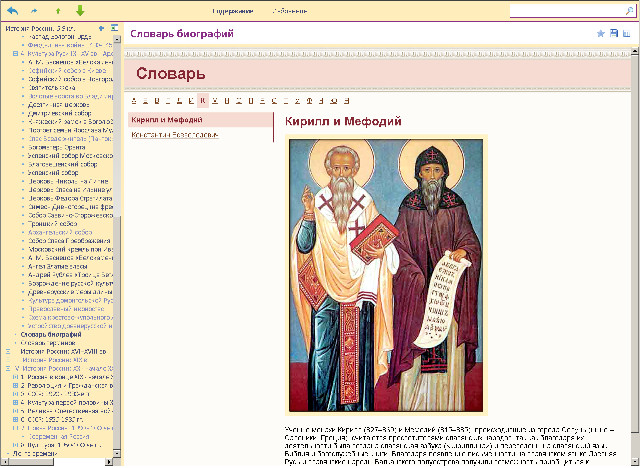
Task: Select highlighted letter К in the alphabet
Action: pyautogui.click(x=203, y=101)
